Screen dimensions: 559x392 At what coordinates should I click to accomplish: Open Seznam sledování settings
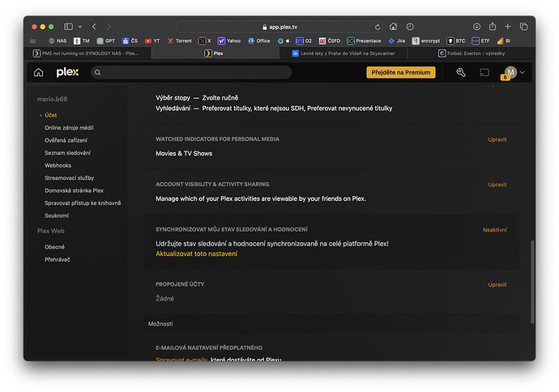click(x=67, y=153)
